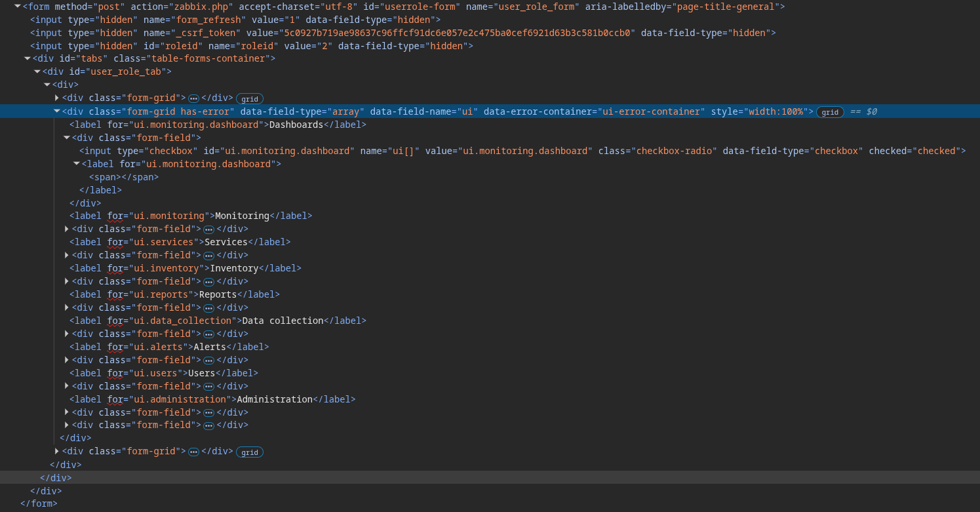
Task: Collapse the user_role_tab div node
Action: pyautogui.click(x=37, y=72)
